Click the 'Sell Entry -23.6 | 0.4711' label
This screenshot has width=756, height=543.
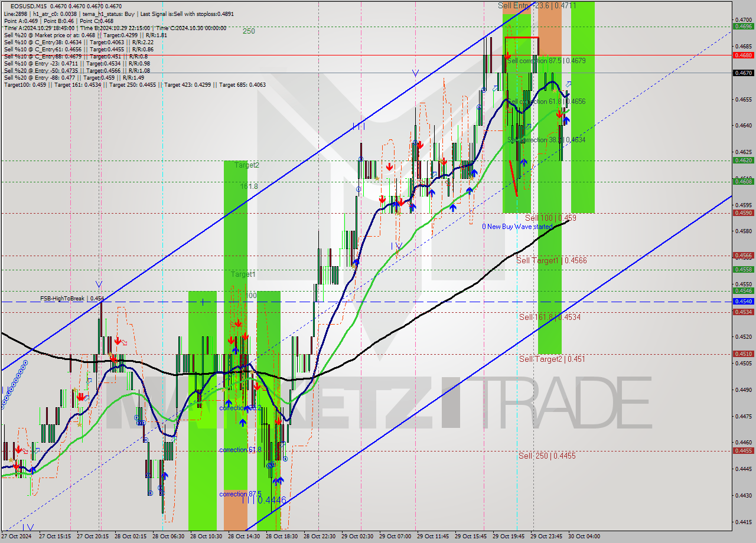tap(537, 5)
